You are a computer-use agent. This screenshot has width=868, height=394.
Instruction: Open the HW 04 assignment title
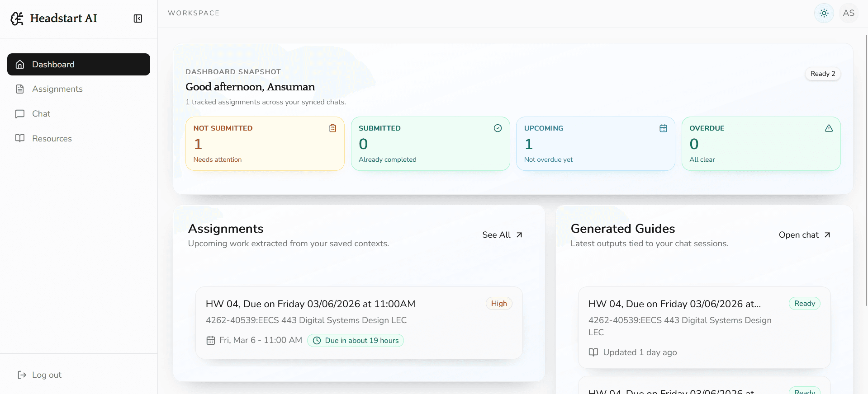click(x=310, y=304)
